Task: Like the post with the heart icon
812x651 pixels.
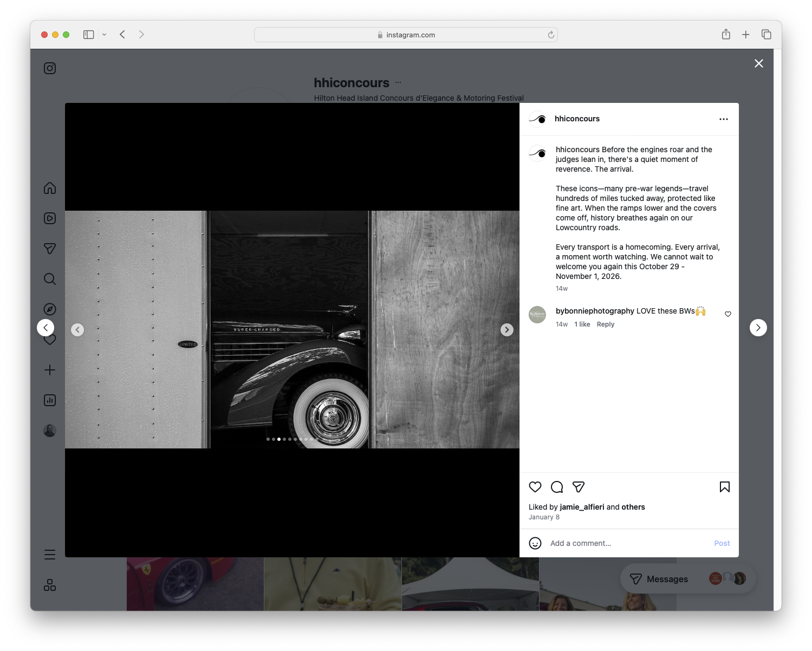Action: coord(535,487)
